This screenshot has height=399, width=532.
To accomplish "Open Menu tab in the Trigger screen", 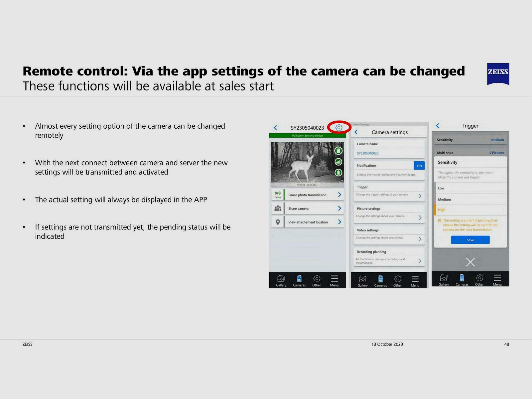I will pos(497,280).
